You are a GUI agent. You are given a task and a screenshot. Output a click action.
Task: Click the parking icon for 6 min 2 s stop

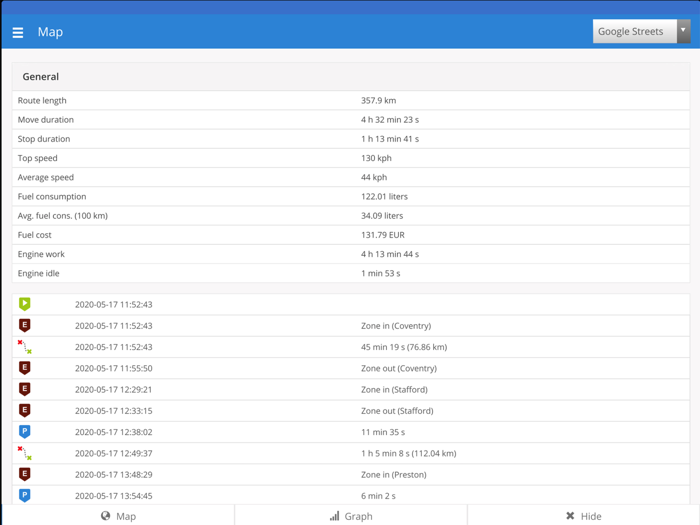(25, 496)
